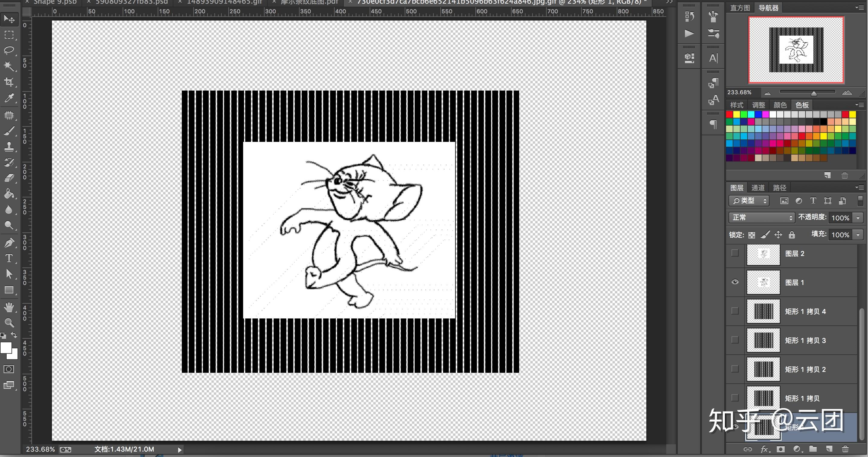The height and width of the screenshot is (457, 868).
Task: Switch to the 样式 tab
Action: pyautogui.click(x=737, y=105)
